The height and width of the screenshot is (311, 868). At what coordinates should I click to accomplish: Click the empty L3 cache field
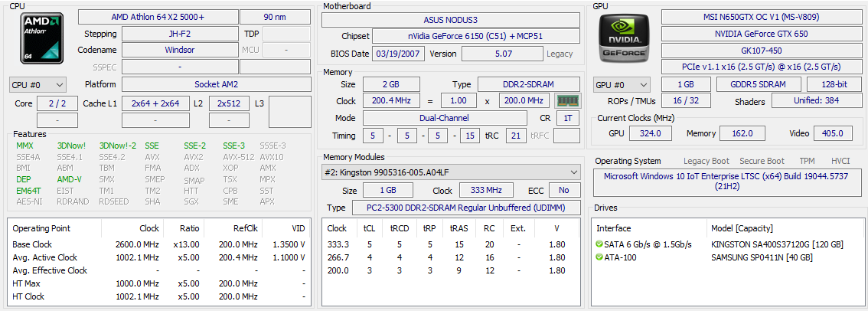coord(289,112)
